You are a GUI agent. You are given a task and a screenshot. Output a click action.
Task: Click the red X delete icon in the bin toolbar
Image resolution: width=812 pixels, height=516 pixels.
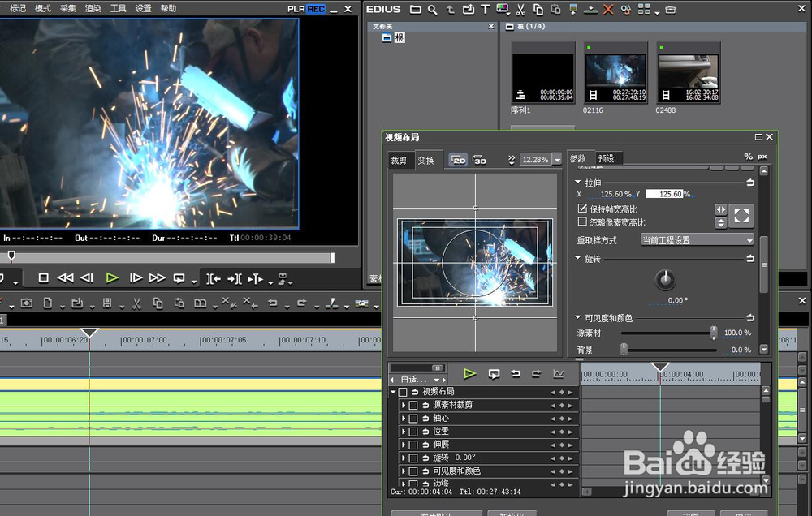[608, 9]
